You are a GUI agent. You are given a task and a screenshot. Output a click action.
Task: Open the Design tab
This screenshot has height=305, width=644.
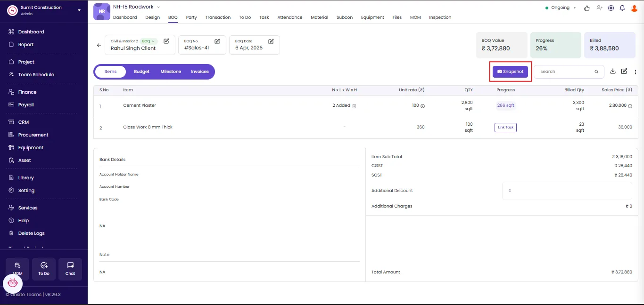tap(153, 17)
